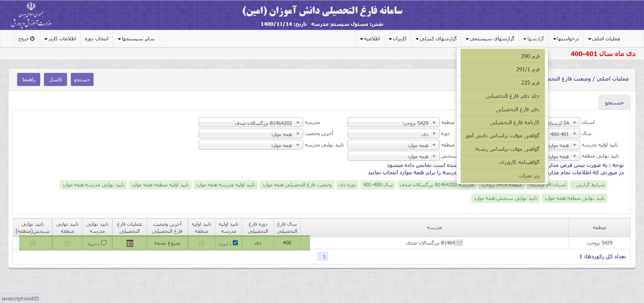
Task: Click the اکسل export button
Action: pyautogui.click(x=55, y=80)
